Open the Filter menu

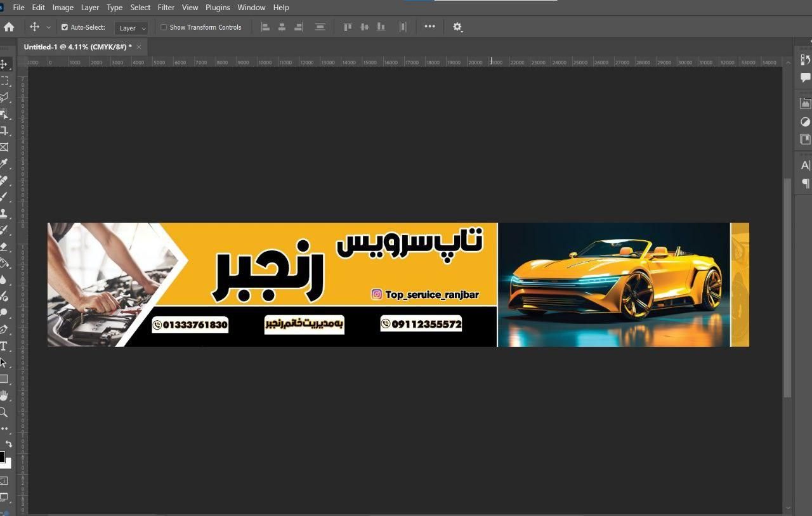tap(166, 7)
